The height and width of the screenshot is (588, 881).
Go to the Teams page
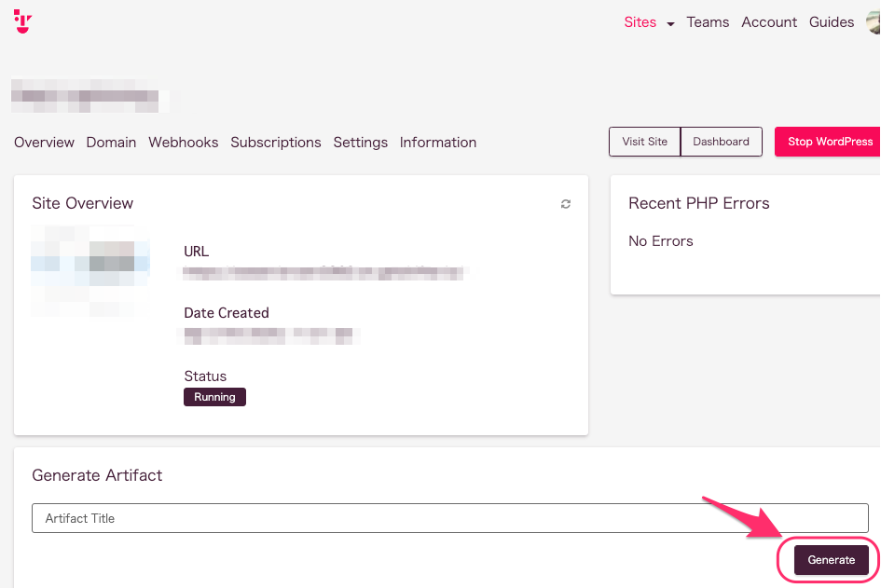tap(708, 22)
